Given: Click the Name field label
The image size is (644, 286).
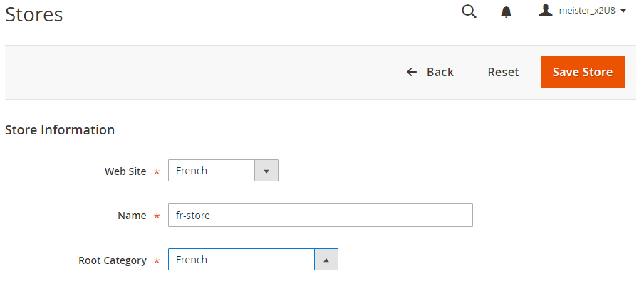Looking at the screenshot, I should [x=131, y=216].
